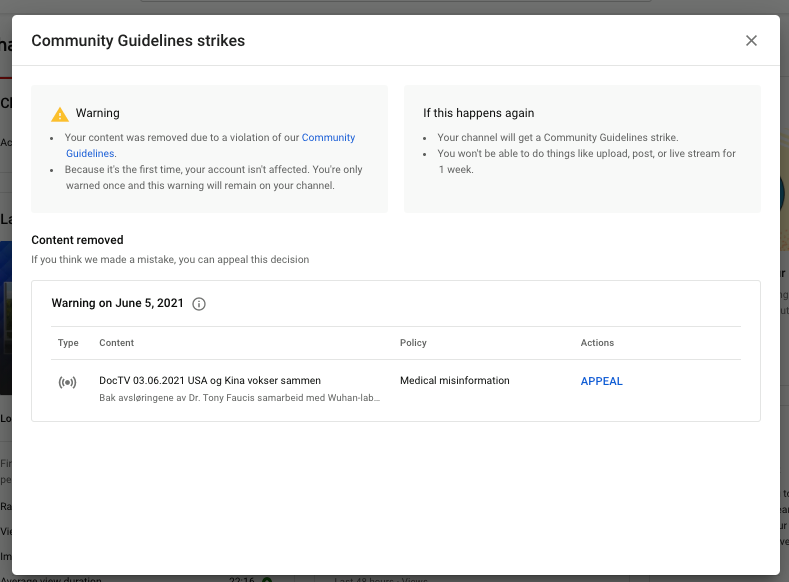Click the appeal this decision sentence

[x=170, y=260]
